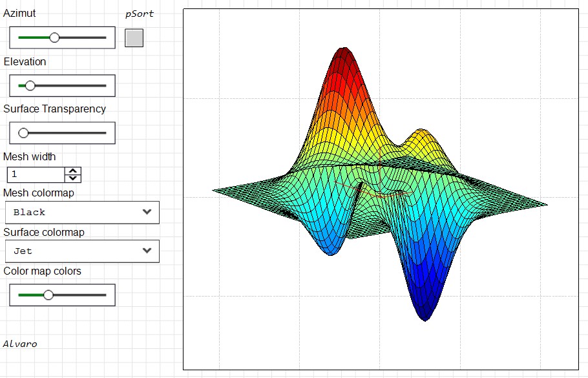
Task: Click the Surface colormap chevron arrow
Action: tap(147, 251)
